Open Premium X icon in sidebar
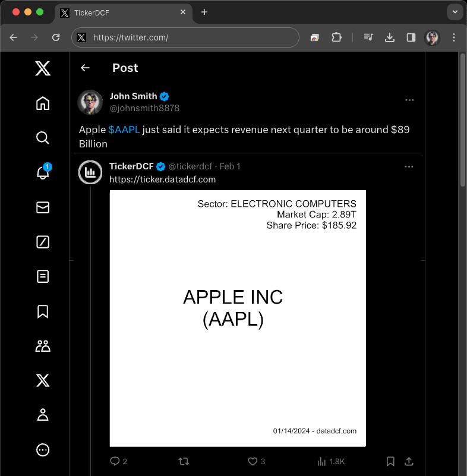The height and width of the screenshot is (476, 467). (43, 380)
